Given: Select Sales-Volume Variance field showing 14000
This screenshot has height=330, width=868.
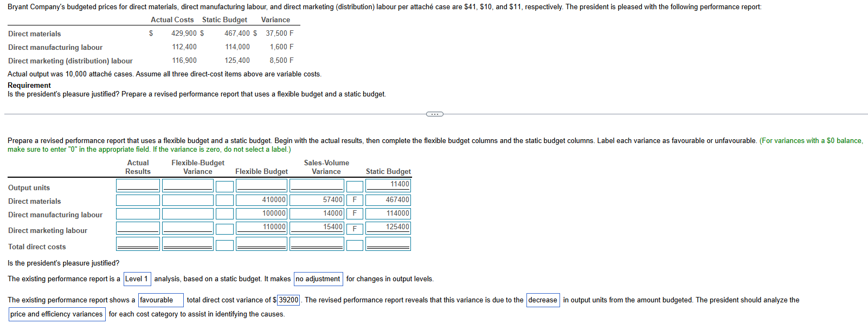Looking at the screenshot, I should (x=317, y=213).
